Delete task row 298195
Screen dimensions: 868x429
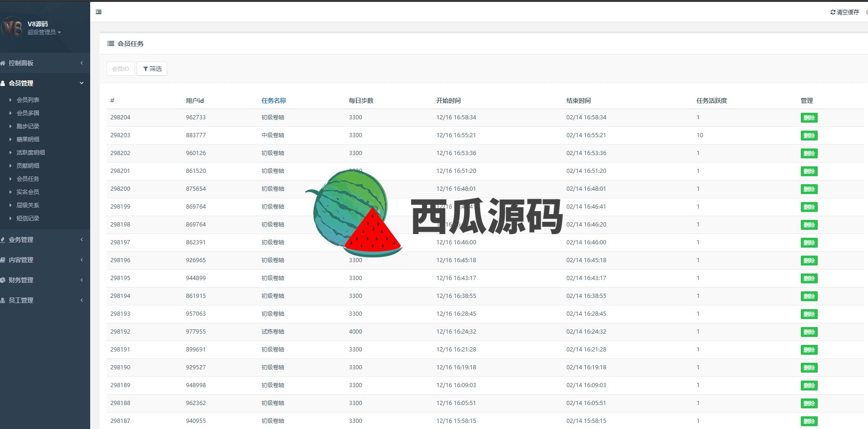809,279
